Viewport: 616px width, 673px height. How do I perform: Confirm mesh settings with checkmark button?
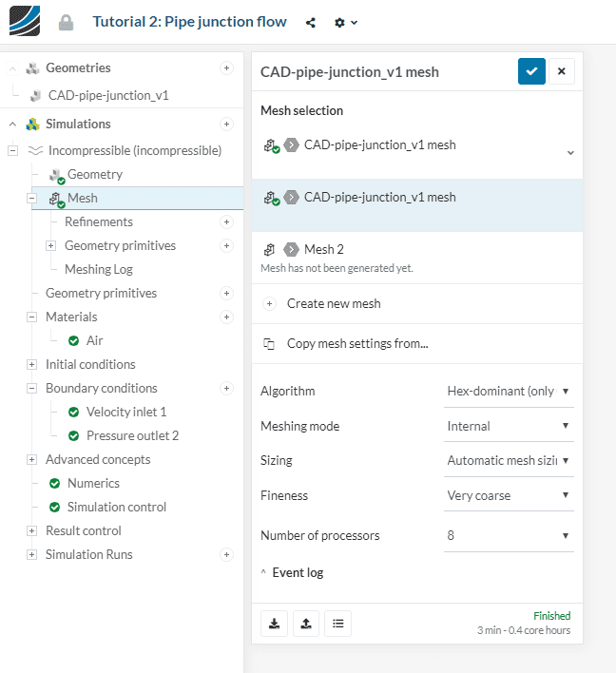tap(531, 71)
